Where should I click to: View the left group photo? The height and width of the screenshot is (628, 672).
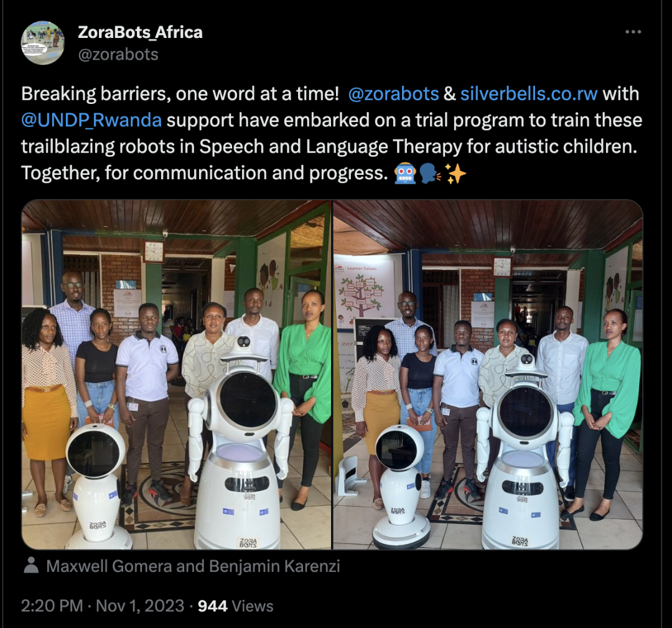point(177,375)
